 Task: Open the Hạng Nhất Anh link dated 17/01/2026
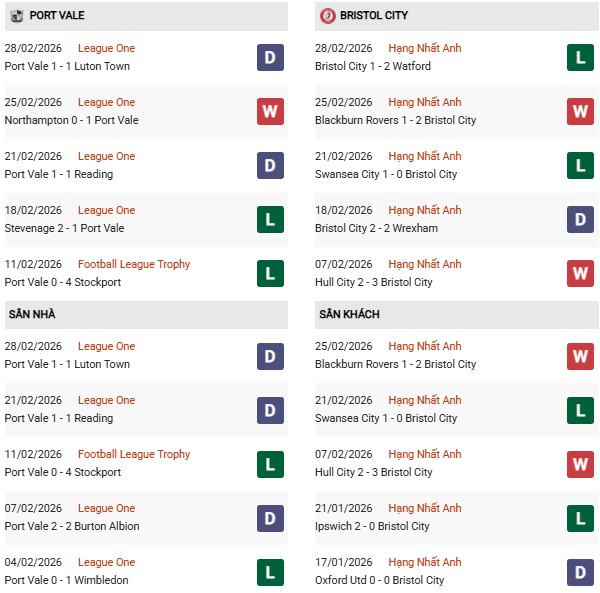[x=425, y=562]
